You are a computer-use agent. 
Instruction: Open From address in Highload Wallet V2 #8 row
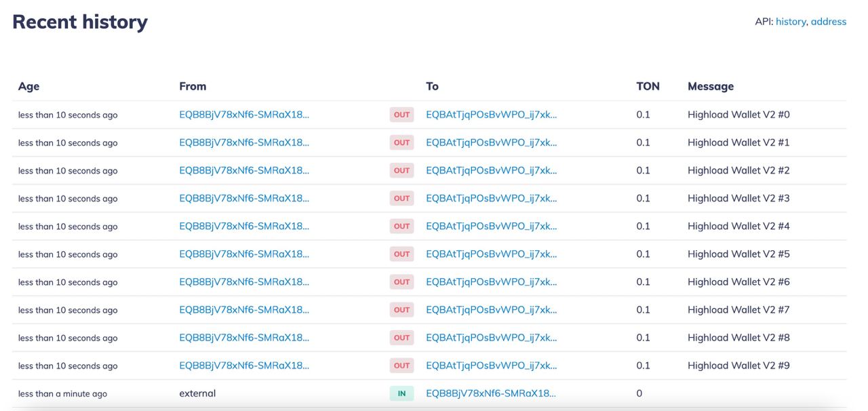pos(244,337)
